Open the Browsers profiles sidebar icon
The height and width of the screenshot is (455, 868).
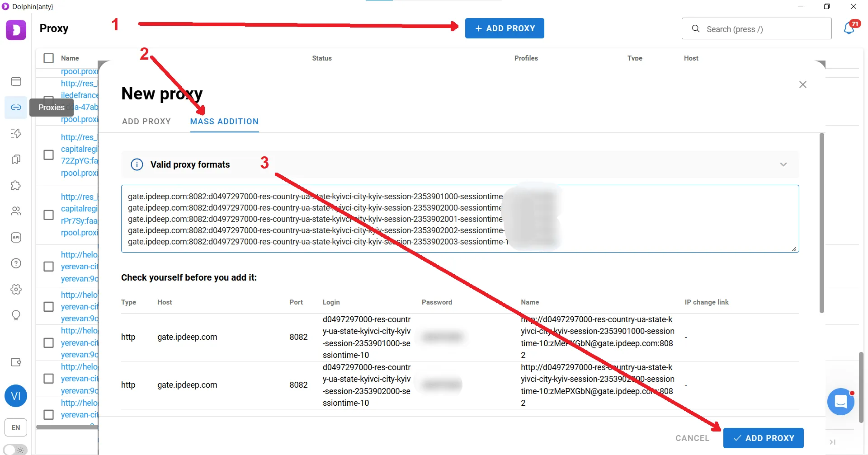click(16, 81)
